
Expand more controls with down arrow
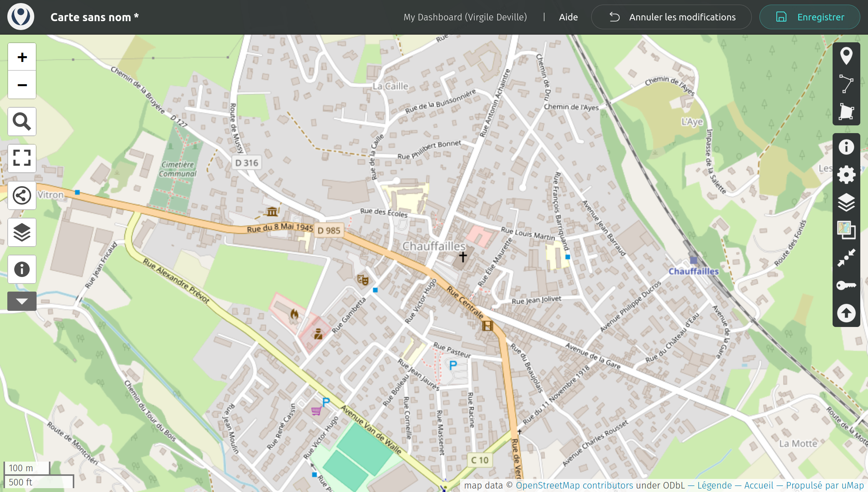point(22,301)
